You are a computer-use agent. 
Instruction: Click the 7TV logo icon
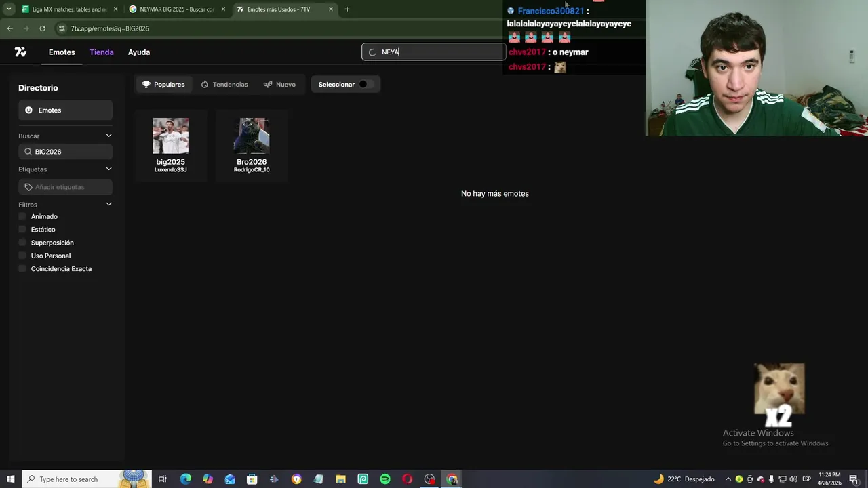pos(20,52)
